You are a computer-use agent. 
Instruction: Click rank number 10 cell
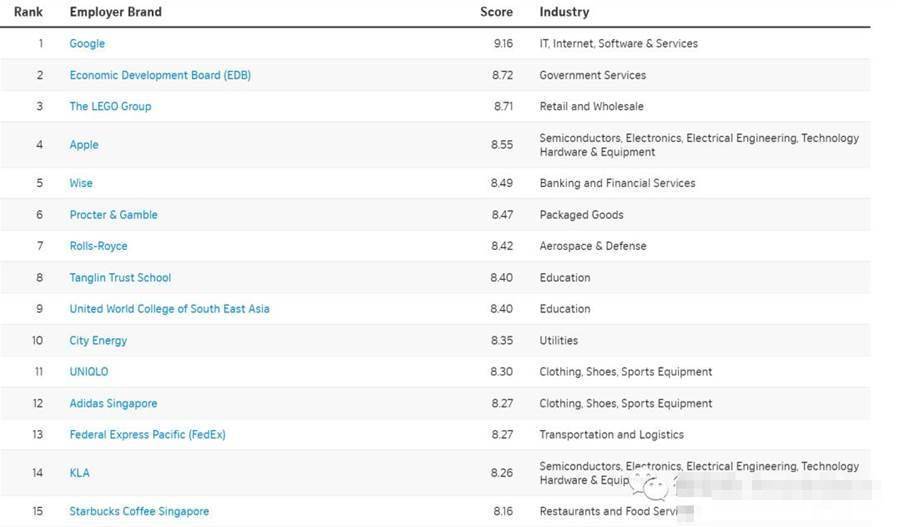pos(37,340)
